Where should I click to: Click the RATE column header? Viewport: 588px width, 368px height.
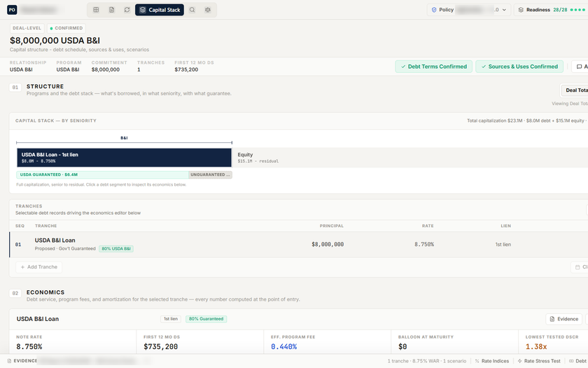(428, 226)
